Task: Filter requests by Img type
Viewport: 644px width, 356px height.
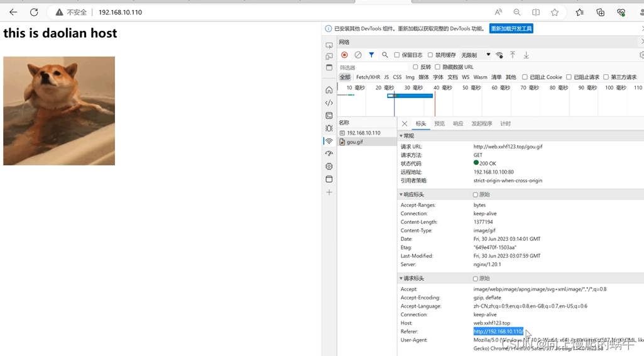Action: (x=410, y=77)
